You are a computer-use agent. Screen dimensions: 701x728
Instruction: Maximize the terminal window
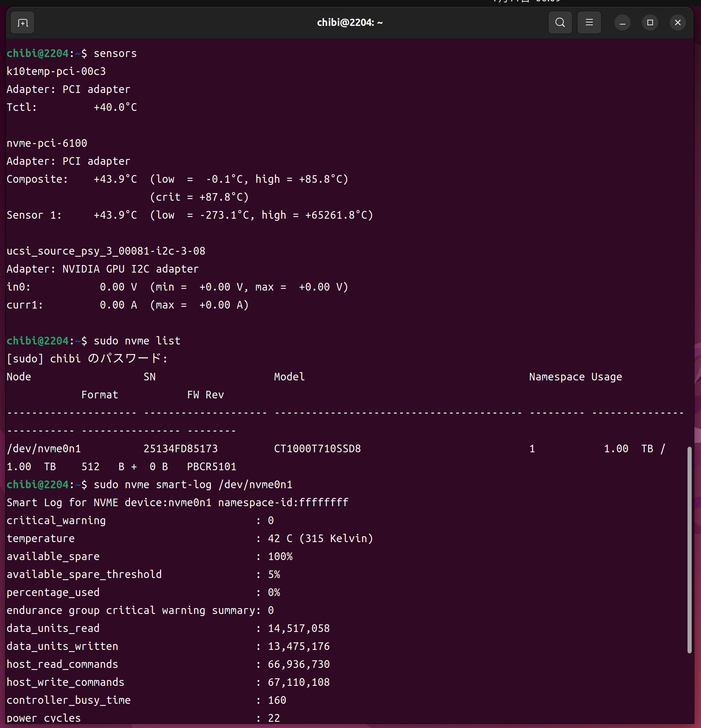point(650,23)
